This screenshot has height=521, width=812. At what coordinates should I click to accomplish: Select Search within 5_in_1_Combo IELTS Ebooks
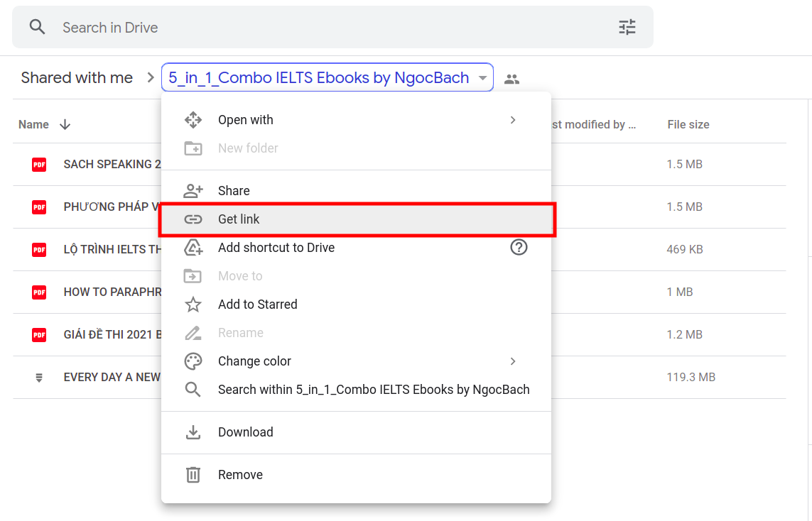point(357,390)
